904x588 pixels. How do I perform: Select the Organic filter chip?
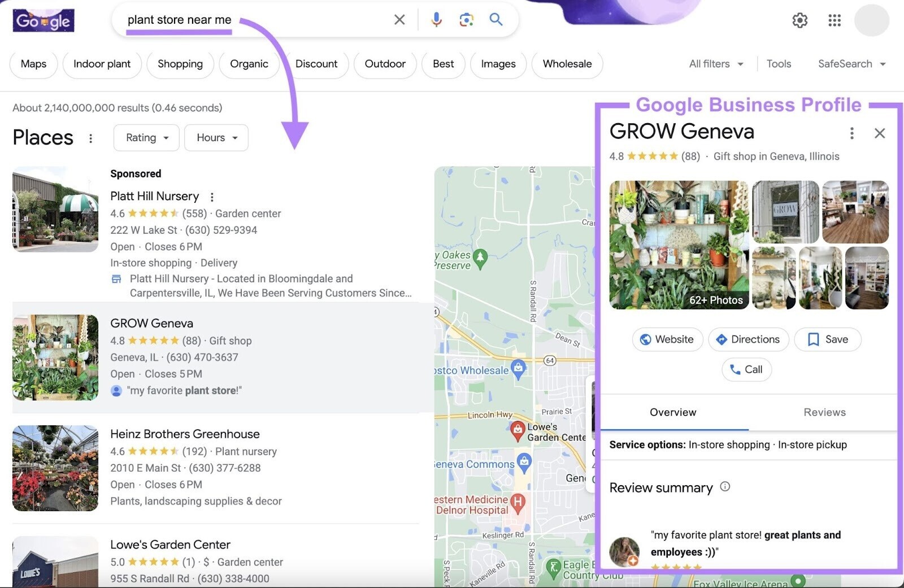coord(249,64)
